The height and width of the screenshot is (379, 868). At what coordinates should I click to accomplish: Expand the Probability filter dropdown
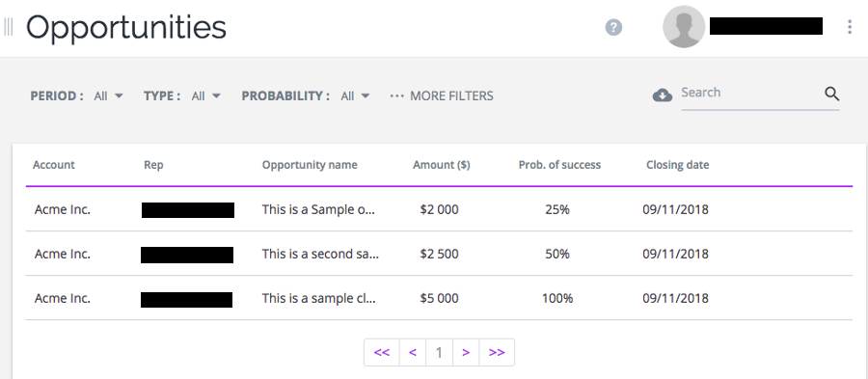(355, 95)
